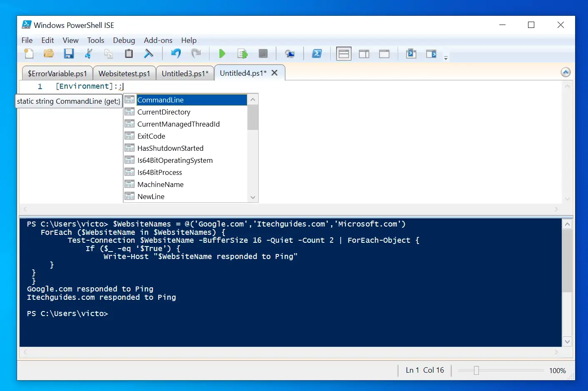Screen dimensions: 588x391
Task: Paste from clipboard with the clipboard icon
Action: click(x=129, y=54)
